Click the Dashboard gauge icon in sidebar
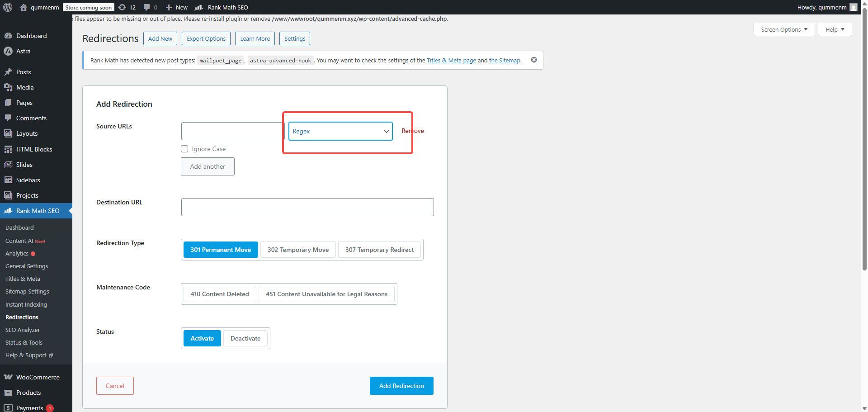 click(x=8, y=36)
